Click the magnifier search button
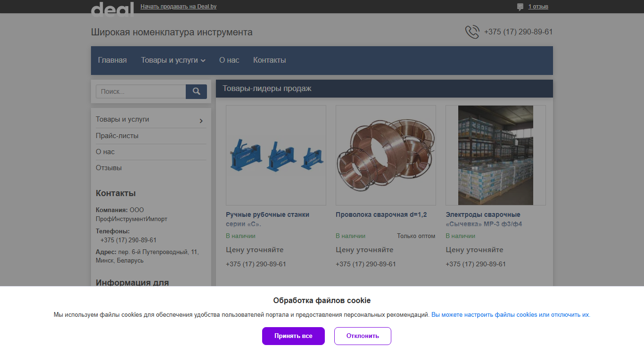 click(x=196, y=91)
